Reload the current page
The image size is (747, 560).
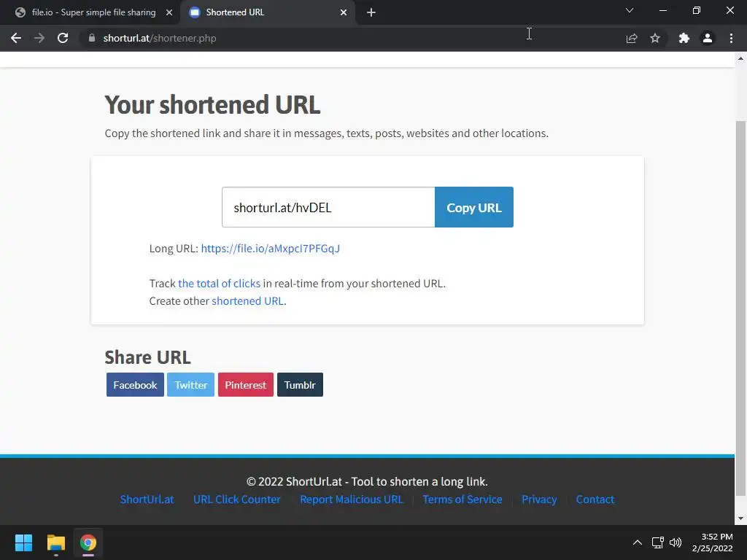tap(63, 38)
